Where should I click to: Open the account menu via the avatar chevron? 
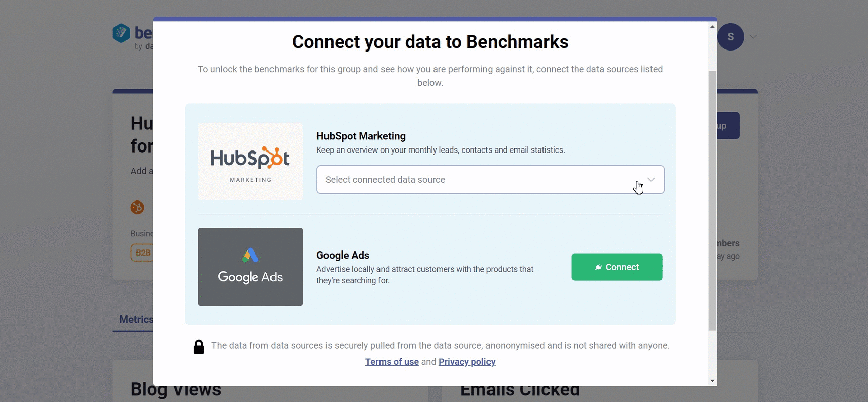click(754, 36)
